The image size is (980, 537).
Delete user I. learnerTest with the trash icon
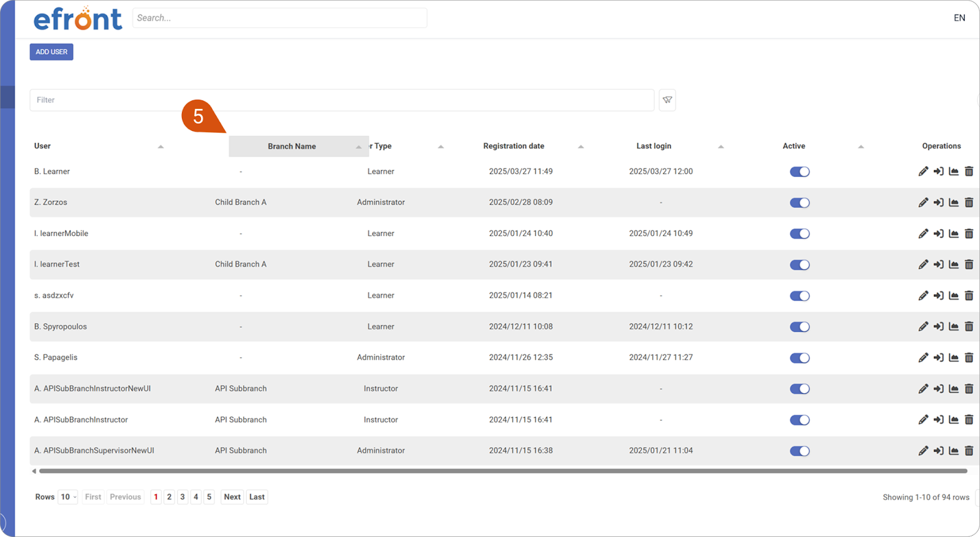(x=969, y=265)
